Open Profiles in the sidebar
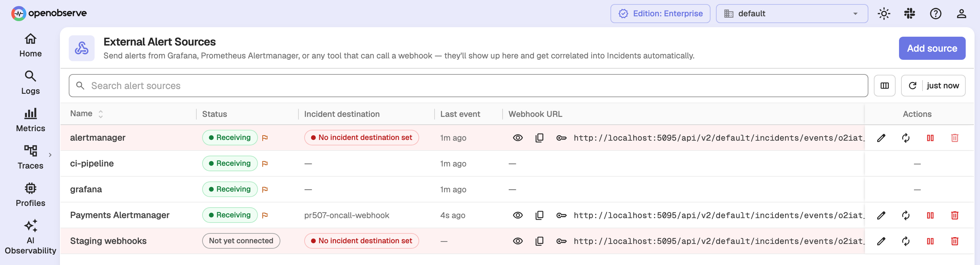 (x=30, y=194)
